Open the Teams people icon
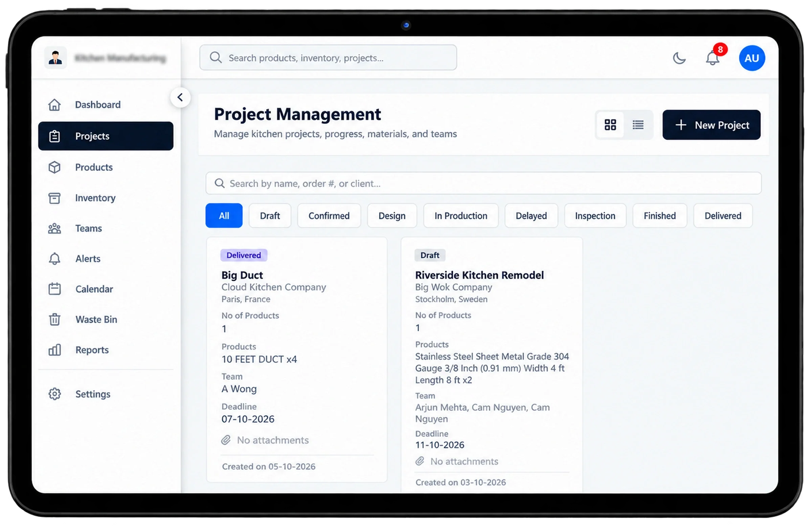 [54, 229]
